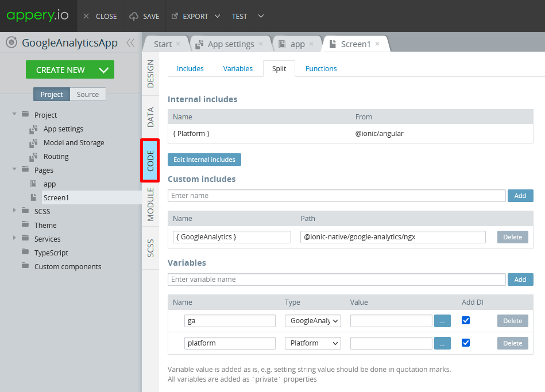Click the App settings tab icon
545x392 pixels.
[199, 44]
